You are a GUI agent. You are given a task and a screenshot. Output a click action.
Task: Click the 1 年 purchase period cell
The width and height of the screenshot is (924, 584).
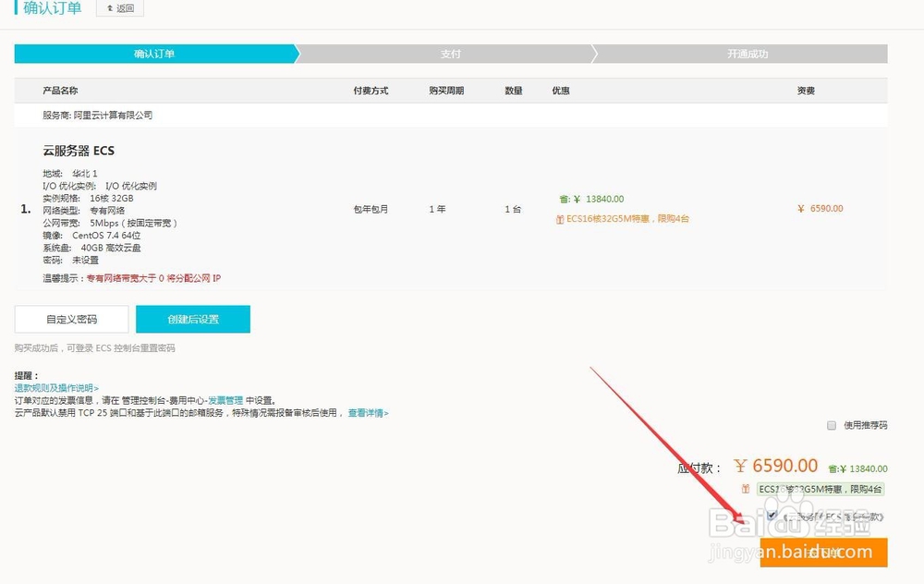tap(437, 209)
